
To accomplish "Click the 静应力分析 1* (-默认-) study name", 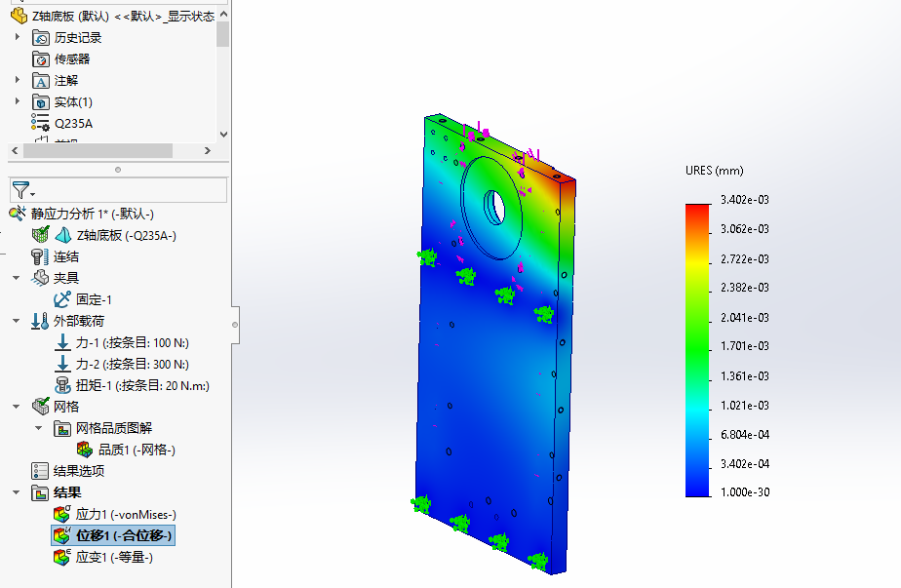I will pos(93,214).
